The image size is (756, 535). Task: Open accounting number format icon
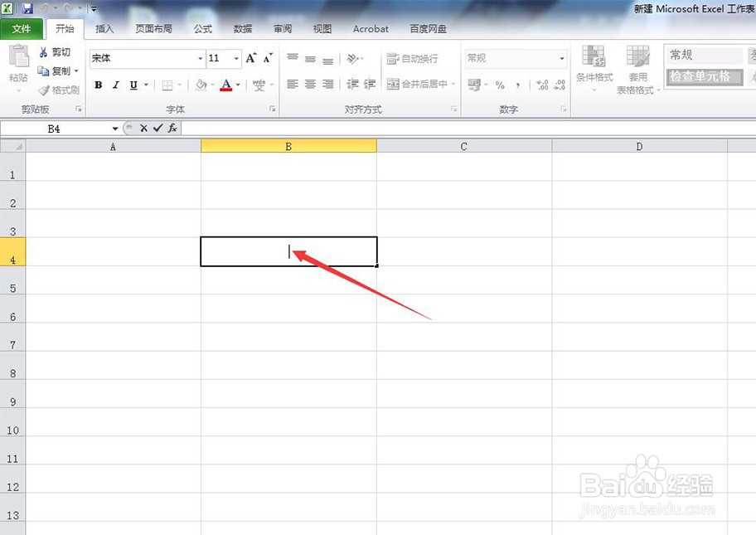pyautogui.click(x=474, y=85)
